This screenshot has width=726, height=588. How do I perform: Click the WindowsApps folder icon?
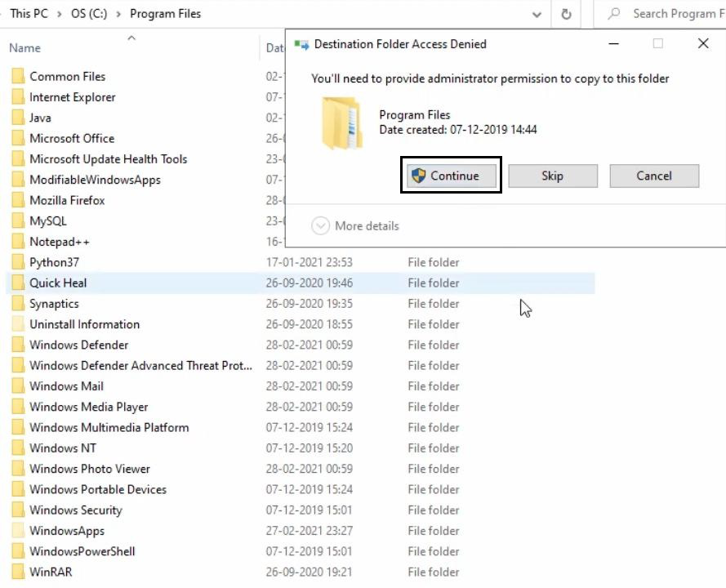tap(18, 531)
